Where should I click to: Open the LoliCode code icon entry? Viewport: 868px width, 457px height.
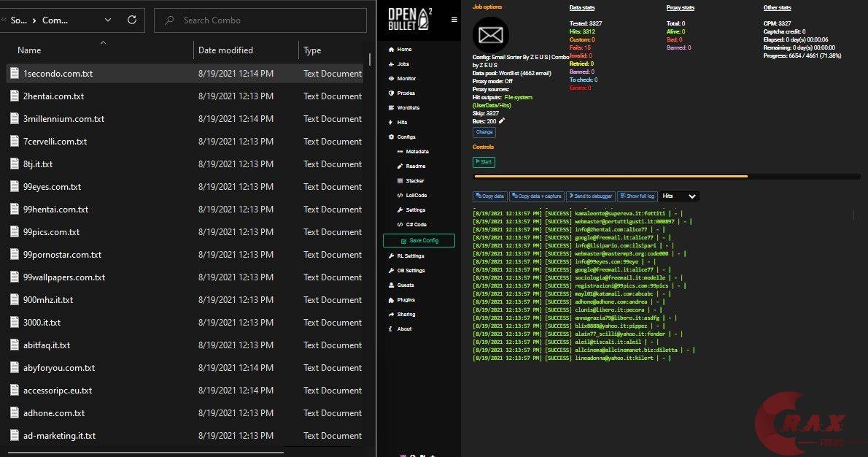coord(400,196)
